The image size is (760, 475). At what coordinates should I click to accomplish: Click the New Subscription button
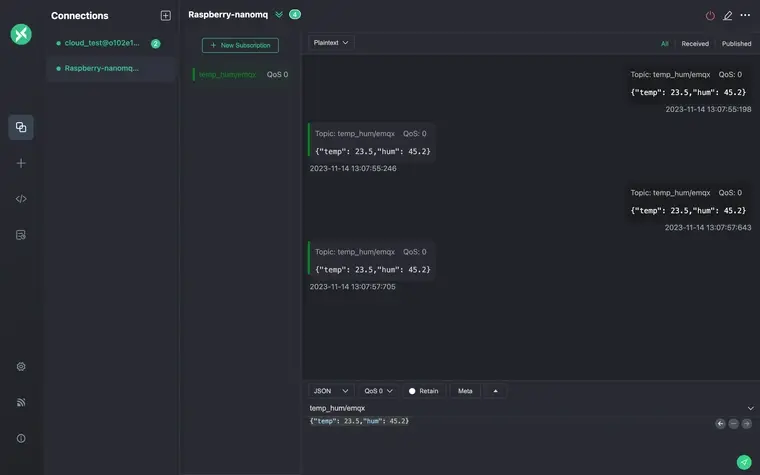(240, 45)
